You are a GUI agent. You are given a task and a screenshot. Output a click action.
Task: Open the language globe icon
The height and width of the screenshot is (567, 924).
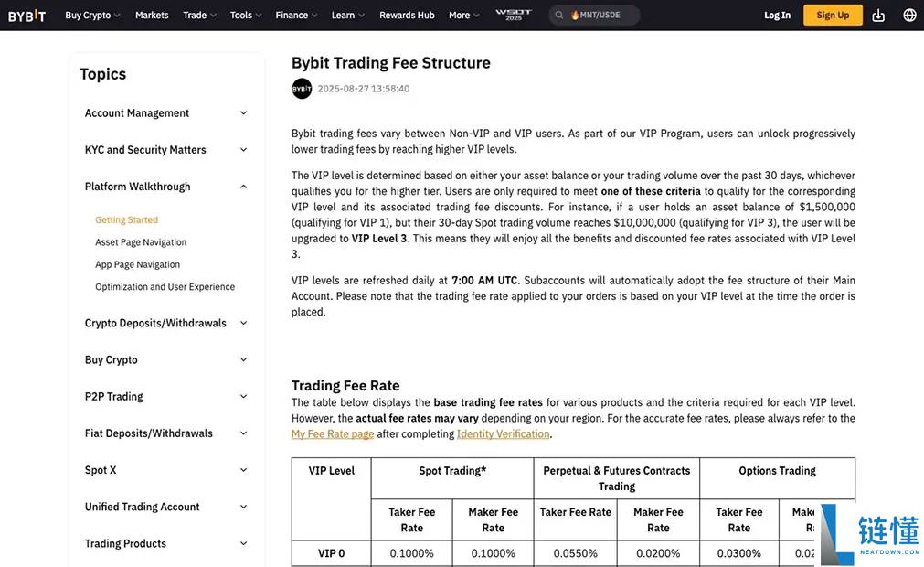(909, 16)
